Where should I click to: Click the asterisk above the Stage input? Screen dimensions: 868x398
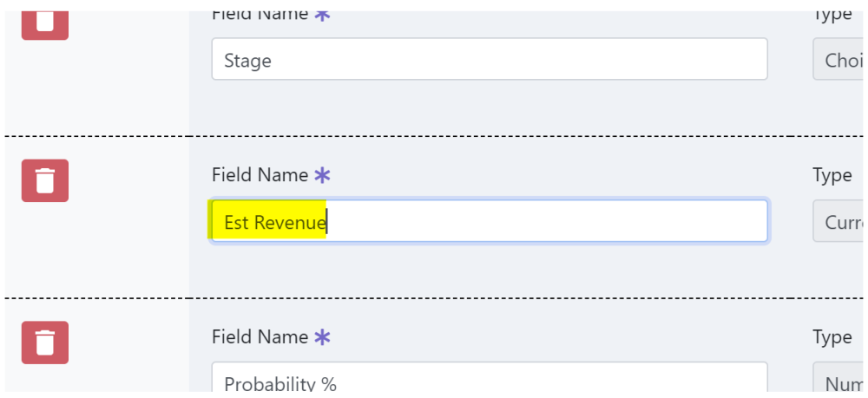322,15
